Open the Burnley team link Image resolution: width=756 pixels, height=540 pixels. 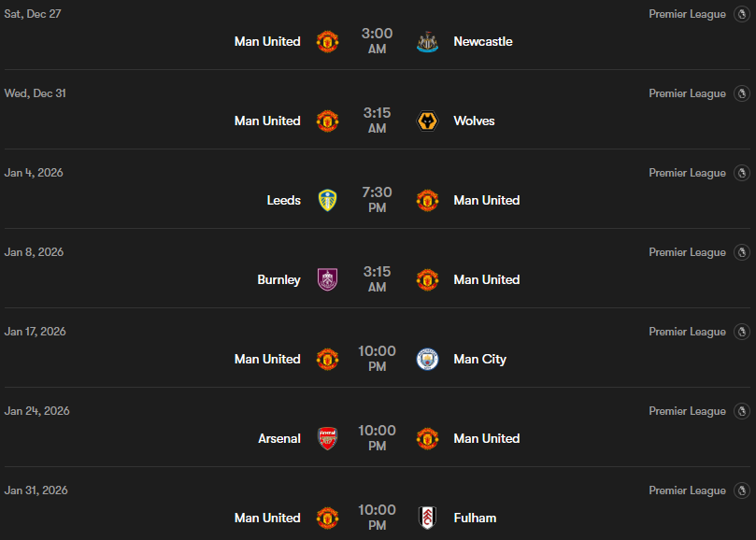(278, 280)
